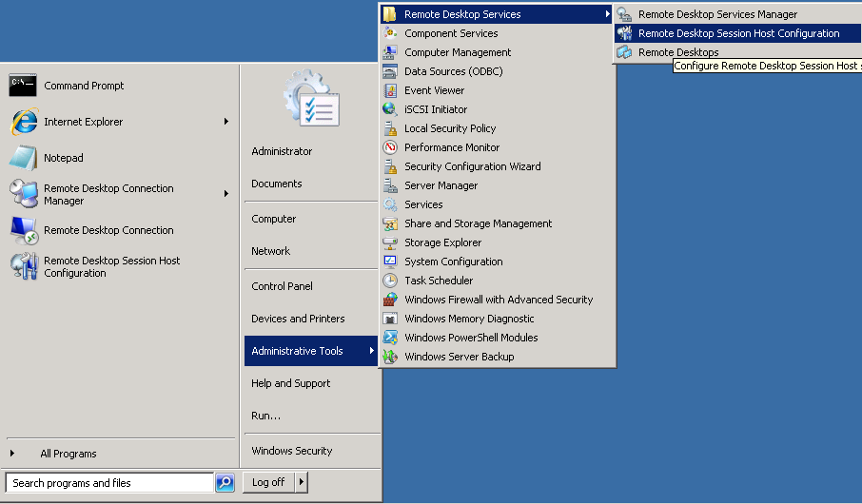The width and height of the screenshot is (862, 504).
Task: Expand the Administrative Tools submenu arrow
Action: (372, 351)
